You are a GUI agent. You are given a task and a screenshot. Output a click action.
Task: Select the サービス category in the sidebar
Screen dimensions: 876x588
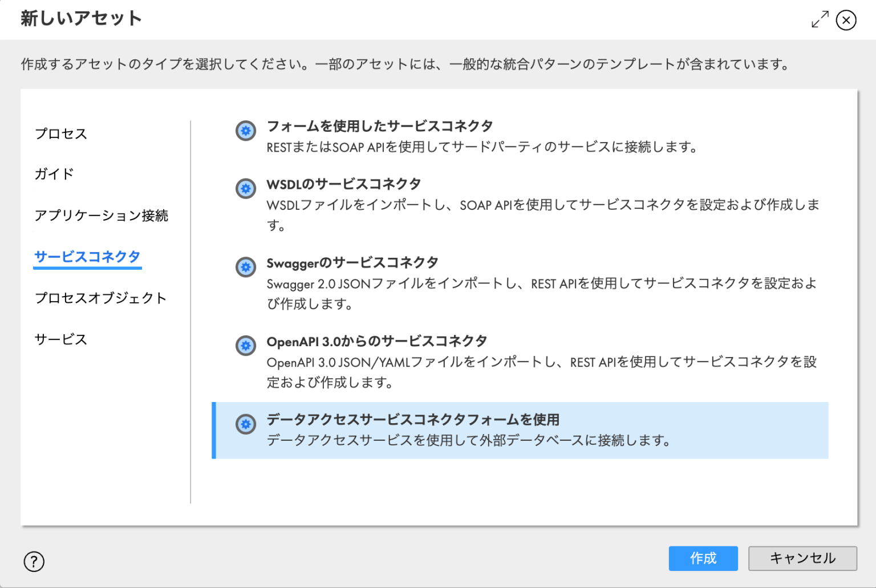pyautogui.click(x=60, y=339)
